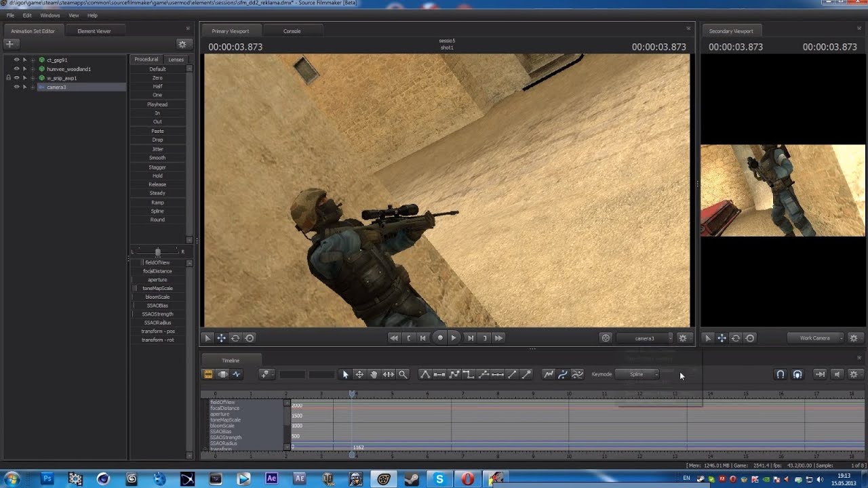Activate the zoom magnifier tool in Timeline
868x488 pixels.
point(403,374)
